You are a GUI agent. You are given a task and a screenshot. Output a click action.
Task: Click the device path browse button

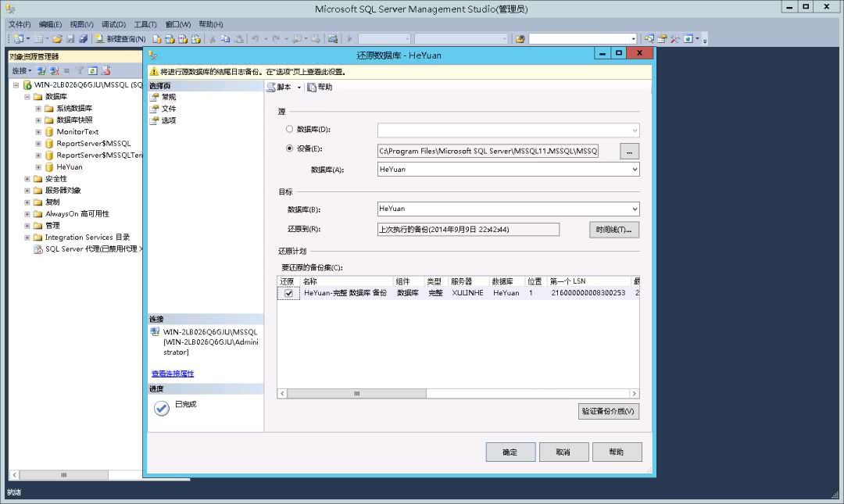tap(629, 152)
